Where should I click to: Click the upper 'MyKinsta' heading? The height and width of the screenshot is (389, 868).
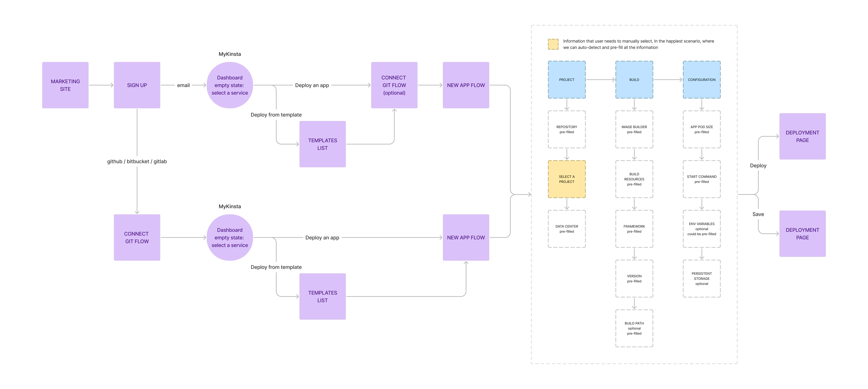click(x=230, y=54)
